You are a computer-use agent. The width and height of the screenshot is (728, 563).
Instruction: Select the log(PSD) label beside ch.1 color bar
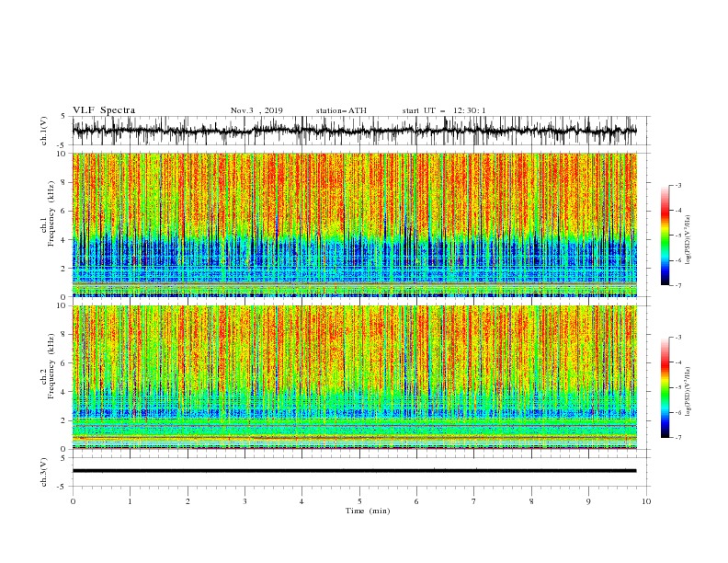(x=688, y=240)
